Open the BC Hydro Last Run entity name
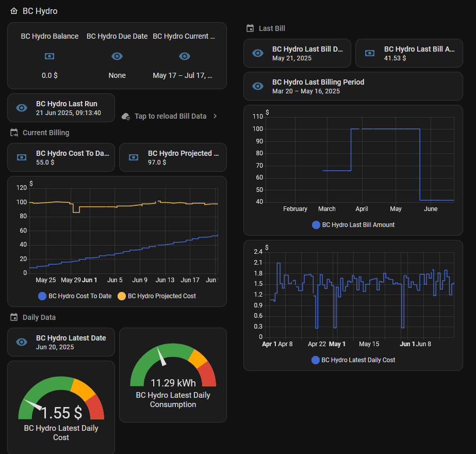Image resolution: width=476 pixels, height=454 pixels. [67, 104]
